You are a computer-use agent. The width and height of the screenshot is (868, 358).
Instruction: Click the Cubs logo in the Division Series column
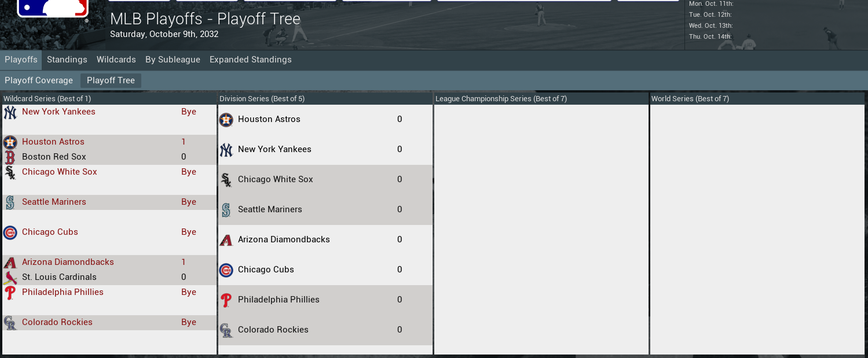click(x=226, y=270)
